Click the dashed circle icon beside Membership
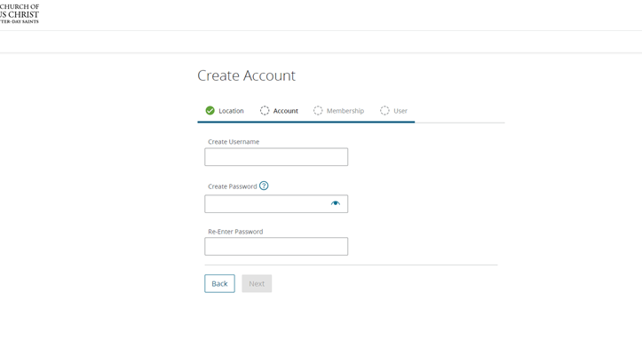642x364 pixels. (318, 111)
